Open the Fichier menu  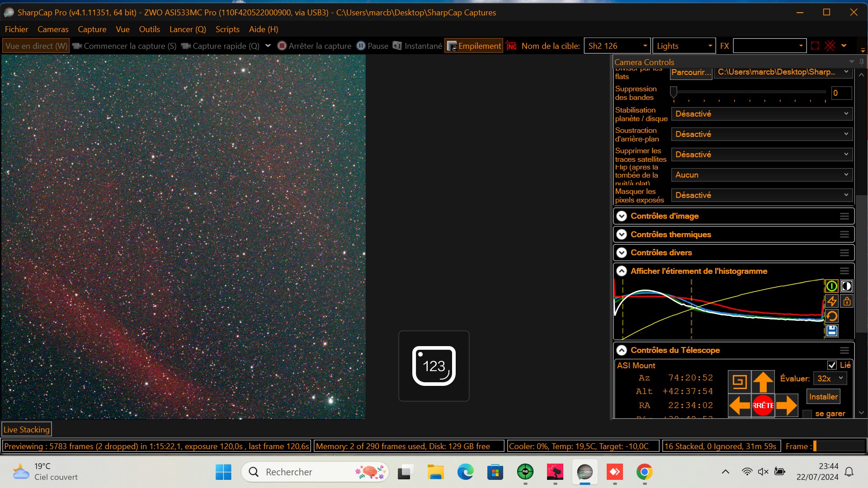tap(16, 29)
